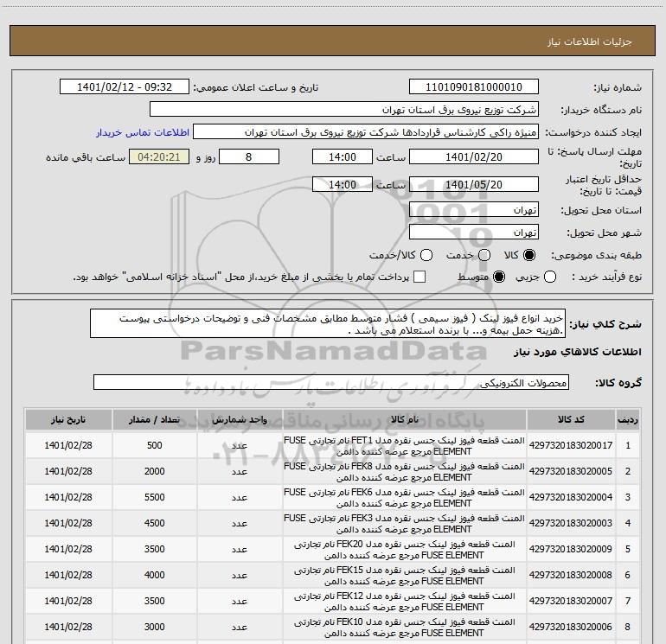Click quantity 4000 in row 6

(x=155, y=575)
